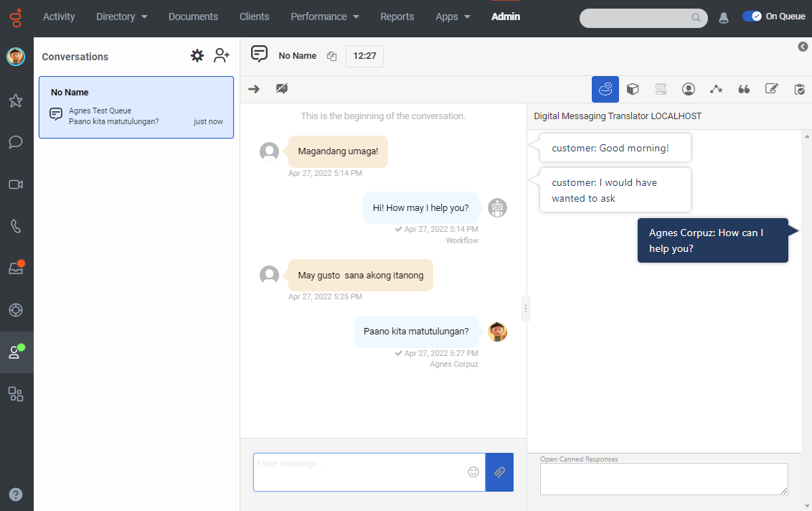Viewport: 812px width, 511px height.
Task: Open conversation settings gear icon
Action: point(197,56)
